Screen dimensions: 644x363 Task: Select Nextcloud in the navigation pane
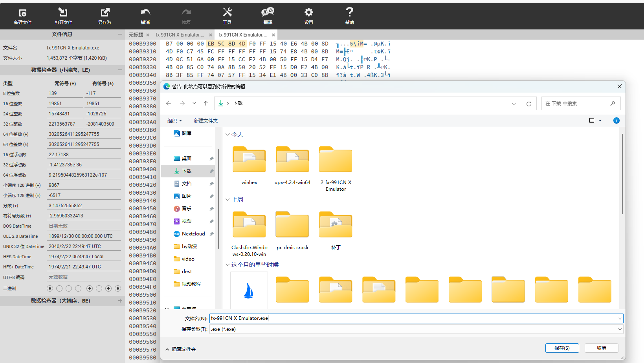(x=189, y=234)
